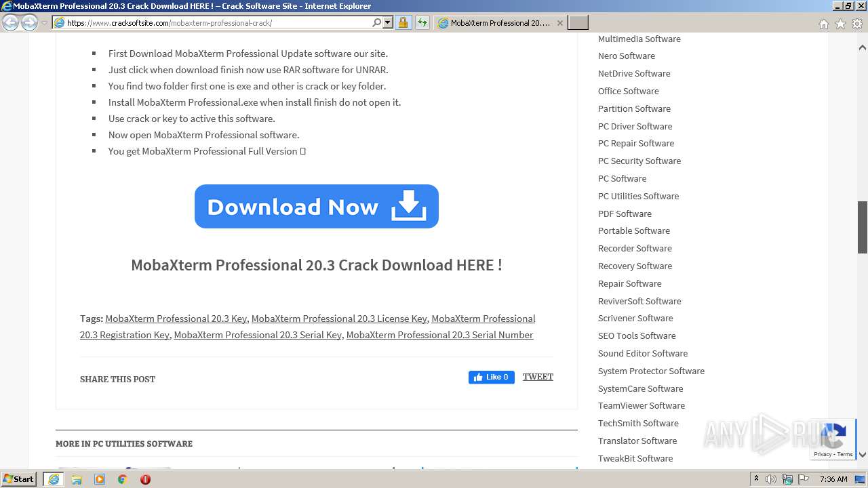868x488 pixels.
Task: Open Multimedia Software category
Action: [x=639, y=39]
